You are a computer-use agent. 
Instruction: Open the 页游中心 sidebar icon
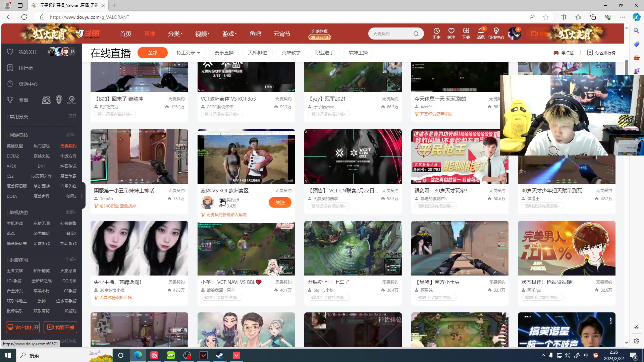click(10, 84)
